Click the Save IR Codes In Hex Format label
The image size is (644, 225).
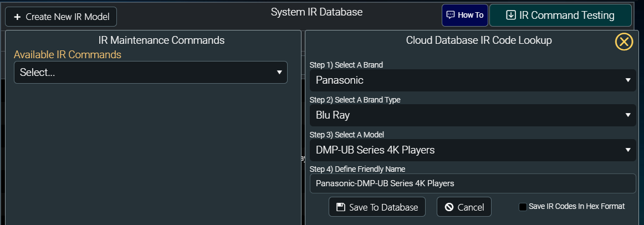tap(576, 206)
